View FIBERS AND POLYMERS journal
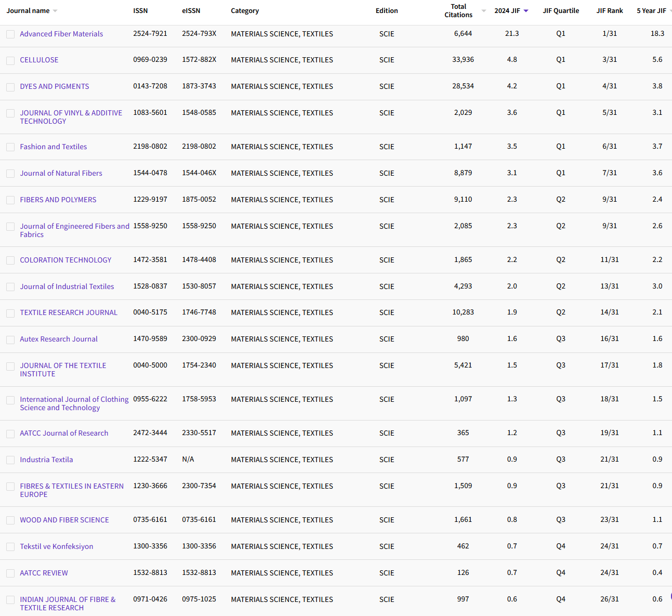This screenshot has height=616, width=672. 58,200
